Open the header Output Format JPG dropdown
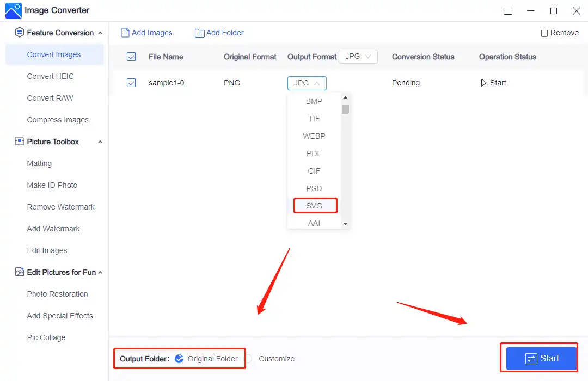The image size is (588, 381). [x=358, y=57]
